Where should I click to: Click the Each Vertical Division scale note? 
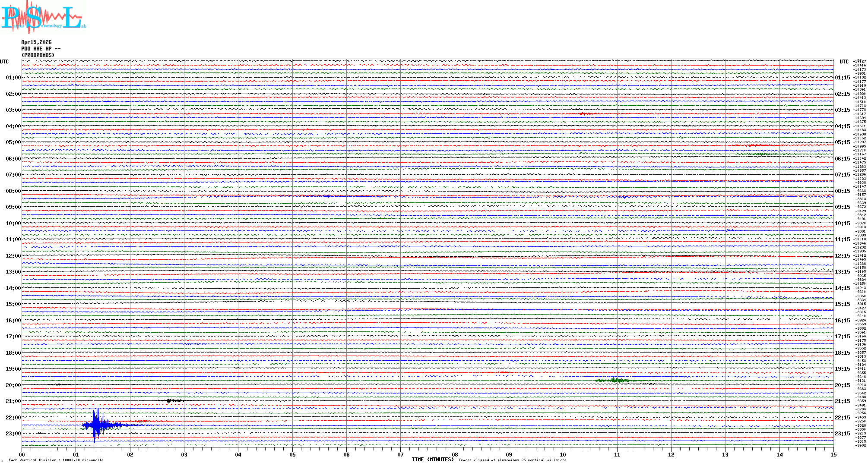click(x=56, y=460)
